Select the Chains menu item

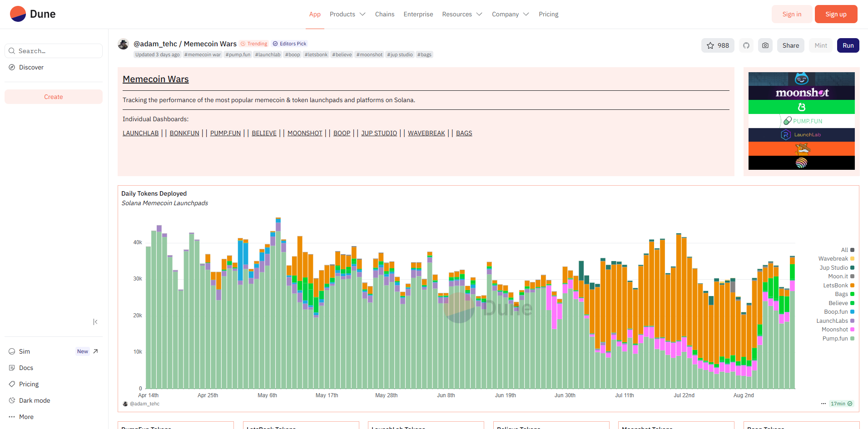click(x=385, y=14)
